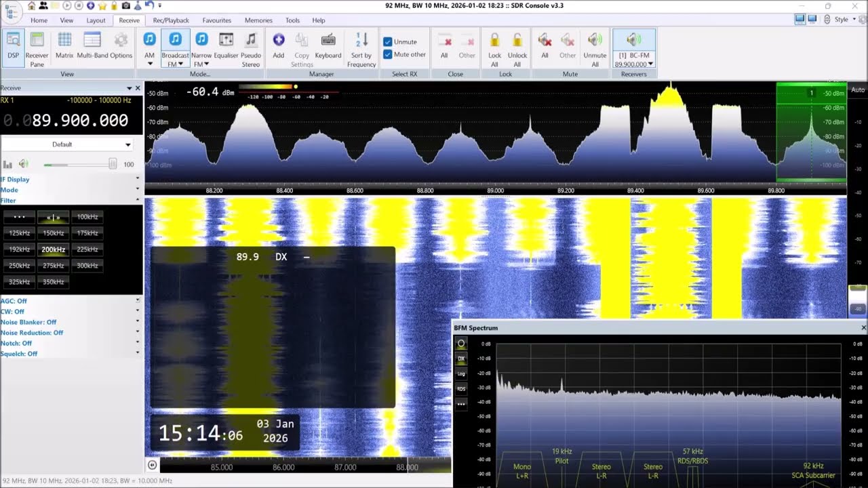The width and height of the screenshot is (868, 488).
Task: Open the Favourites ribbon tab
Action: (x=217, y=20)
